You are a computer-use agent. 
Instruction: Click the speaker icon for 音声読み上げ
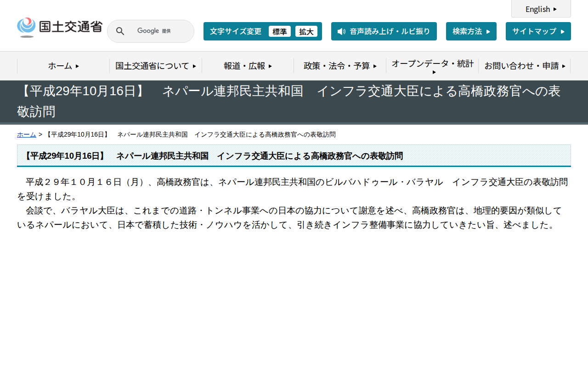(x=340, y=31)
